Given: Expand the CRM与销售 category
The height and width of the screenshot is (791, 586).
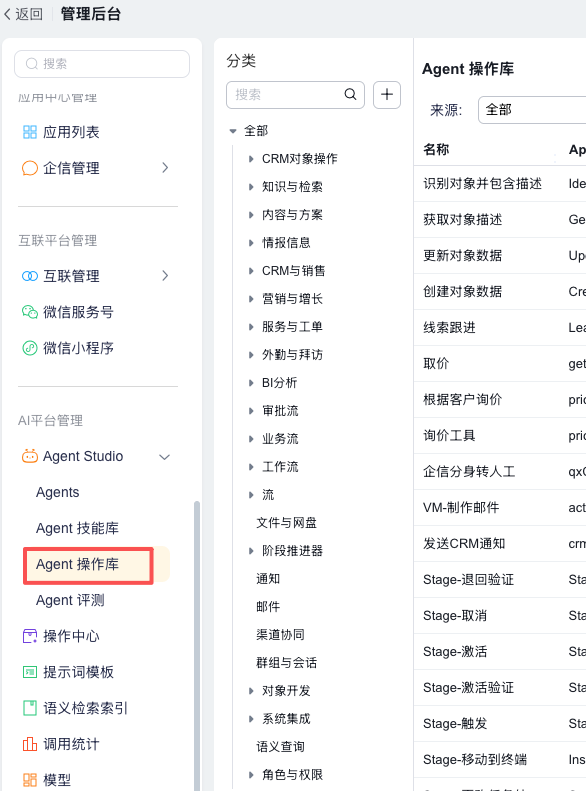Looking at the screenshot, I should (x=251, y=271).
